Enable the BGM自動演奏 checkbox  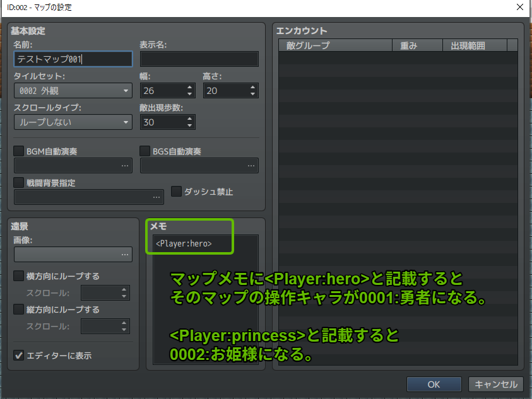pyautogui.click(x=18, y=151)
